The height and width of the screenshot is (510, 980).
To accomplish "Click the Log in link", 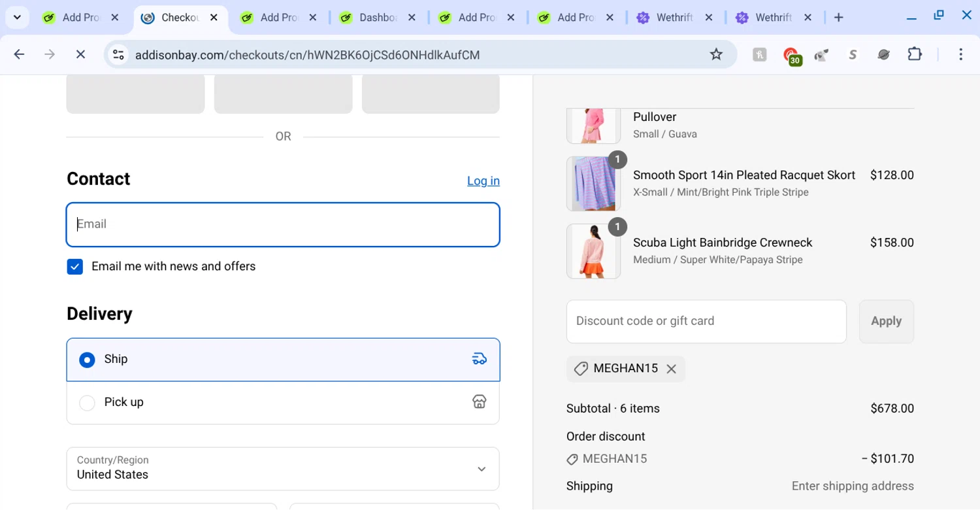I will point(483,181).
